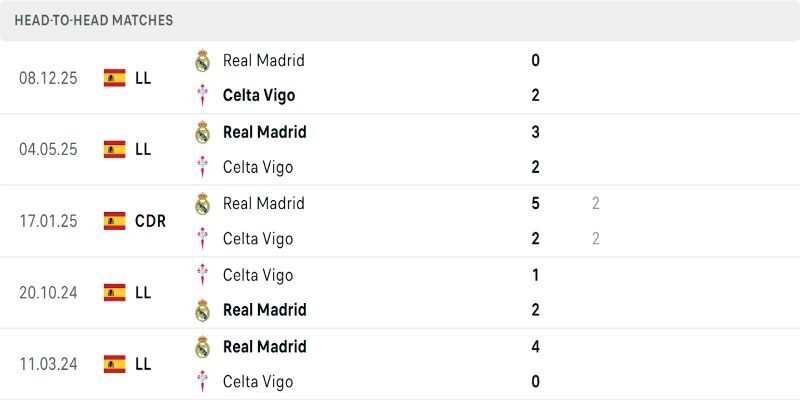
Task: Click Spain flag next to CDR
Action: point(115,221)
